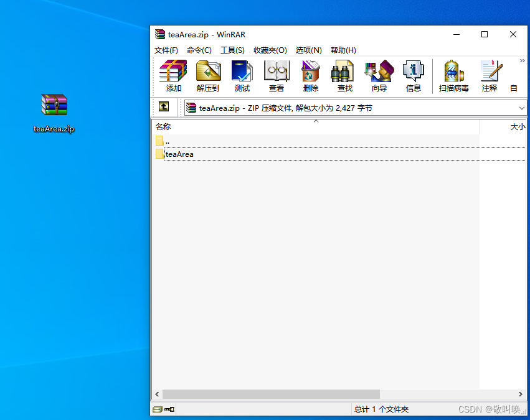Open the Help (帮助) menu
Image resolution: width=530 pixels, height=420 pixels.
coord(343,50)
